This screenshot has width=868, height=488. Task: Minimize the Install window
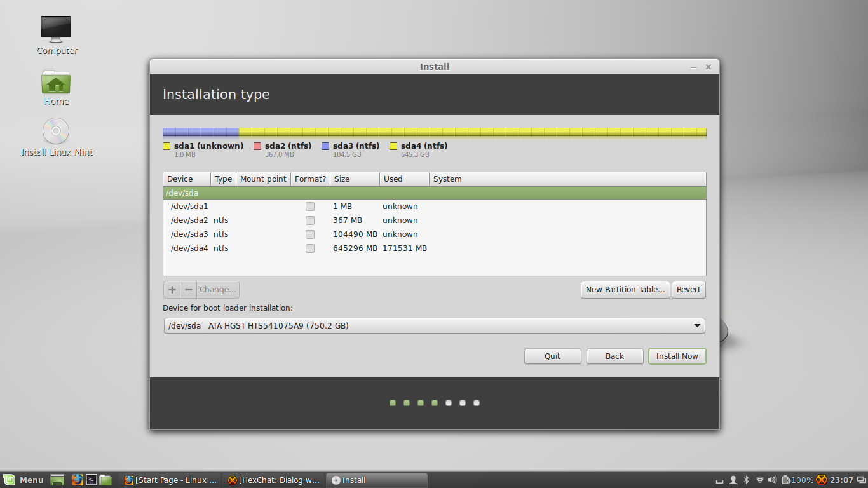click(x=695, y=67)
